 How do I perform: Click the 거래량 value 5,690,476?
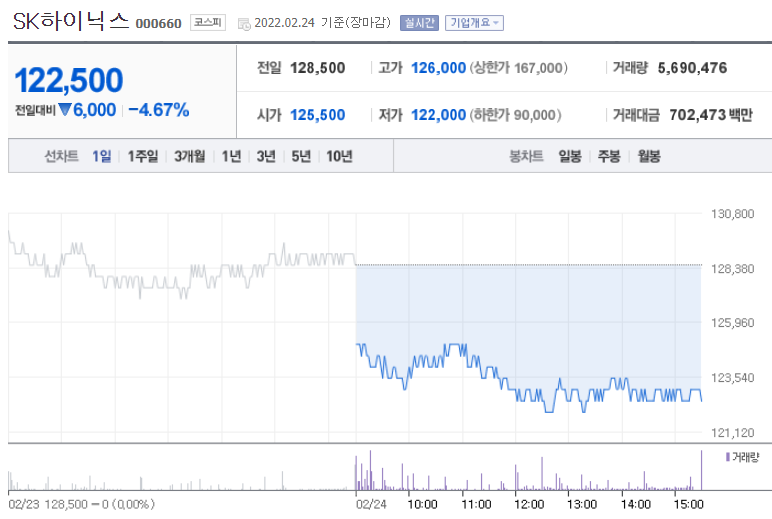coord(692,67)
